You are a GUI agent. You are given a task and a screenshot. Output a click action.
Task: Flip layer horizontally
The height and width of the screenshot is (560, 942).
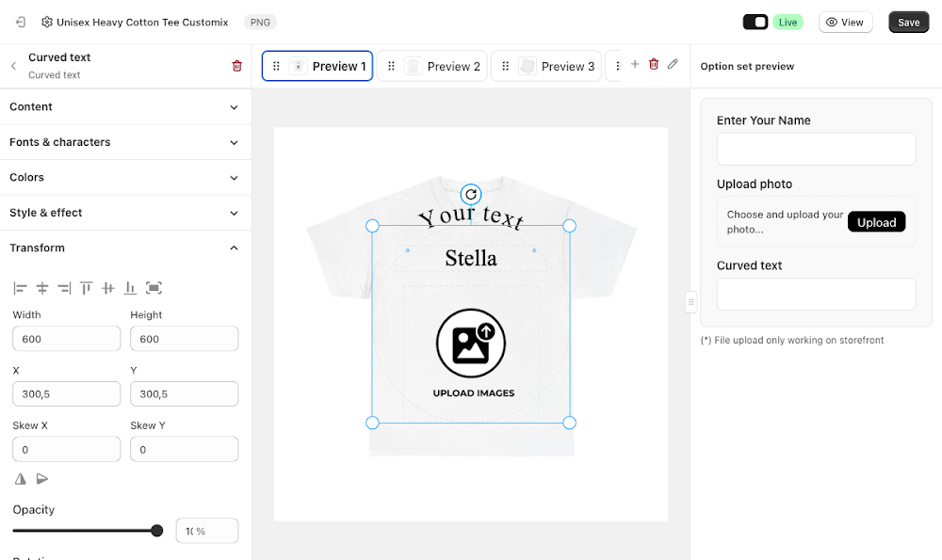click(x=21, y=479)
